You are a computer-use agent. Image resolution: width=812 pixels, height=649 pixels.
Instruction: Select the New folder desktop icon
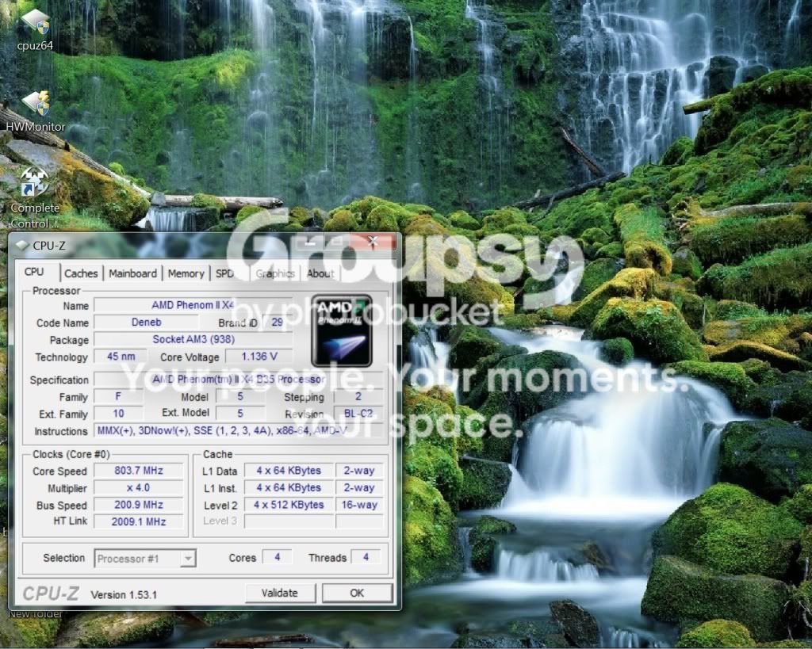35,614
